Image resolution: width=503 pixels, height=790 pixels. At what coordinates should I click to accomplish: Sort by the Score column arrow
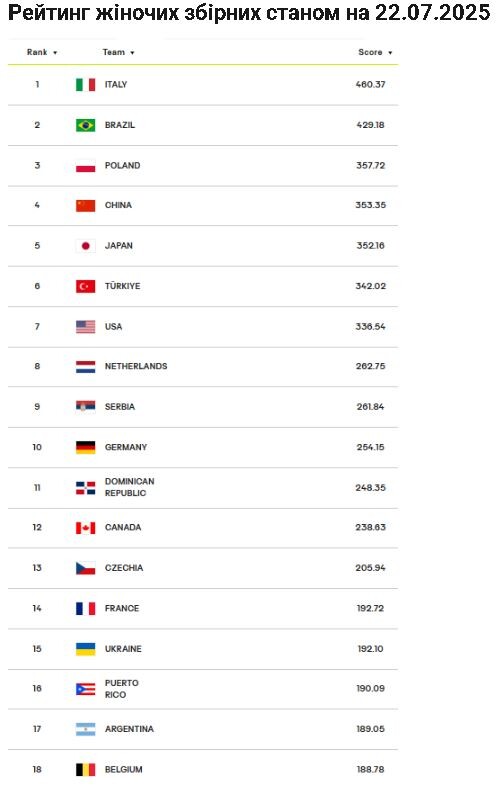[x=390, y=53]
